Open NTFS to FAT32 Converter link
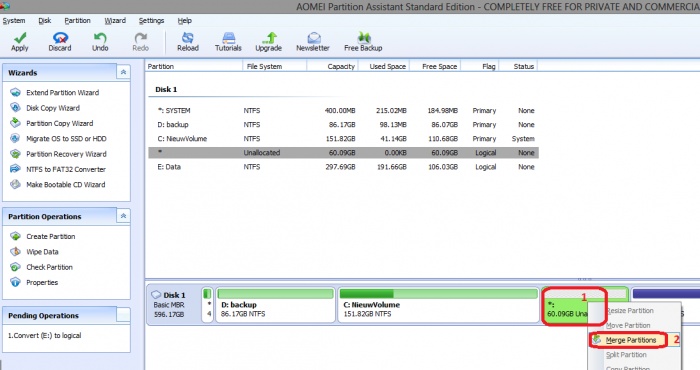The image size is (700, 370). click(66, 169)
